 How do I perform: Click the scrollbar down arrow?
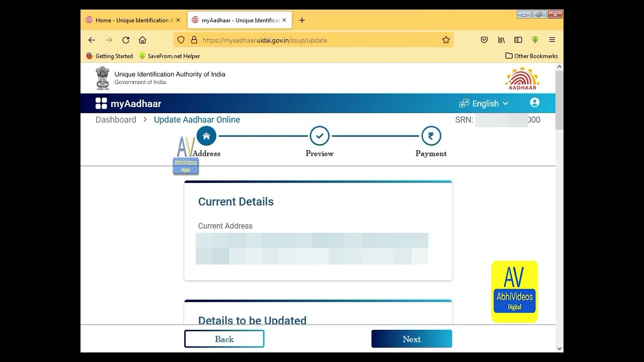(x=559, y=348)
